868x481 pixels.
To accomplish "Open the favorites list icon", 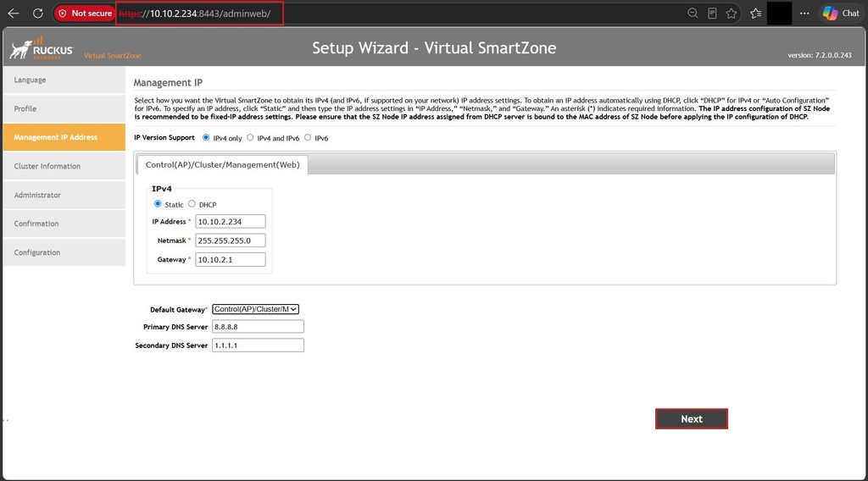I will (755, 14).
